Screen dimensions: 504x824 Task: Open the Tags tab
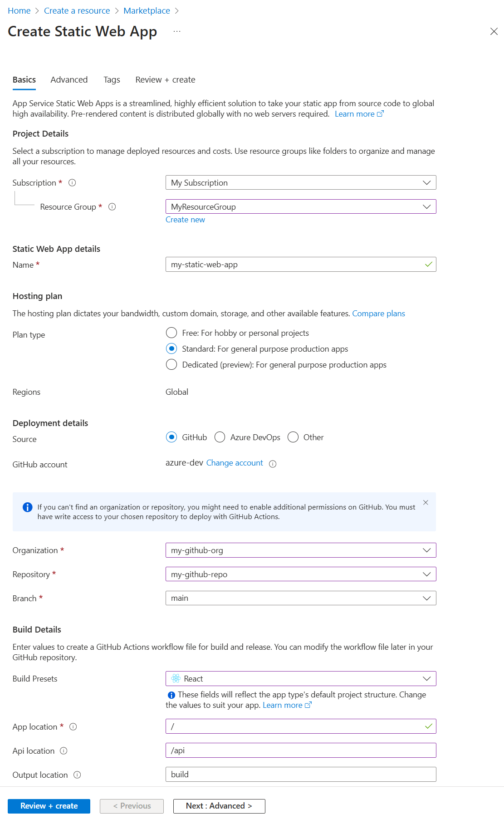[112, 80]
